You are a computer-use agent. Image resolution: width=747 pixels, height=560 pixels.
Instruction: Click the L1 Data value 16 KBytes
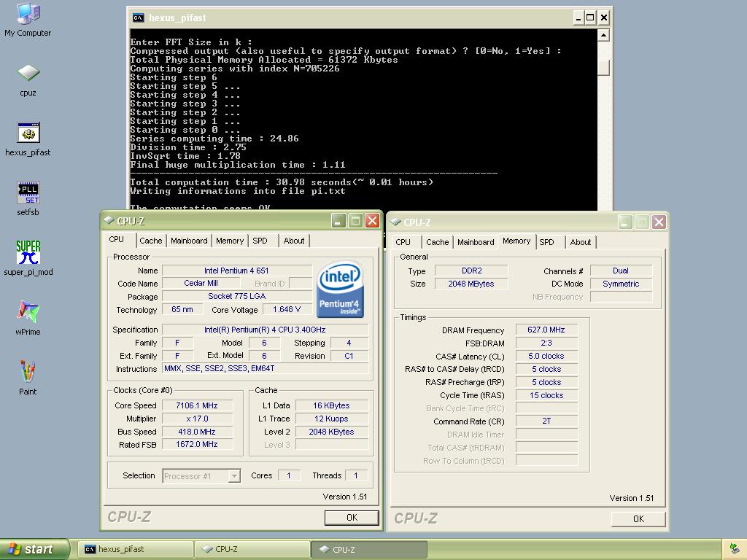332,405
